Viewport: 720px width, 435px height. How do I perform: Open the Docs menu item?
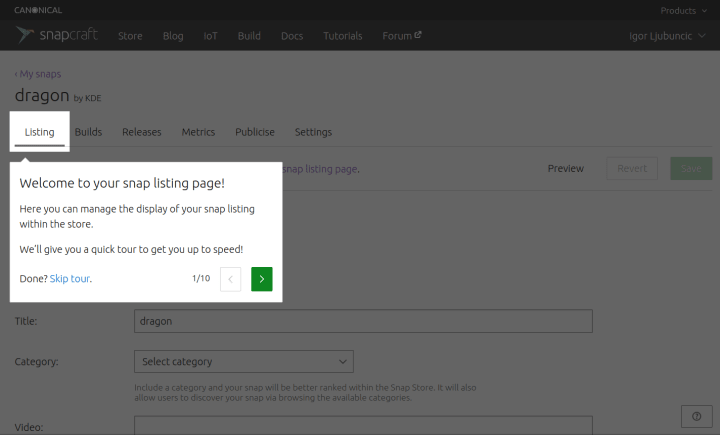(292, 36)
